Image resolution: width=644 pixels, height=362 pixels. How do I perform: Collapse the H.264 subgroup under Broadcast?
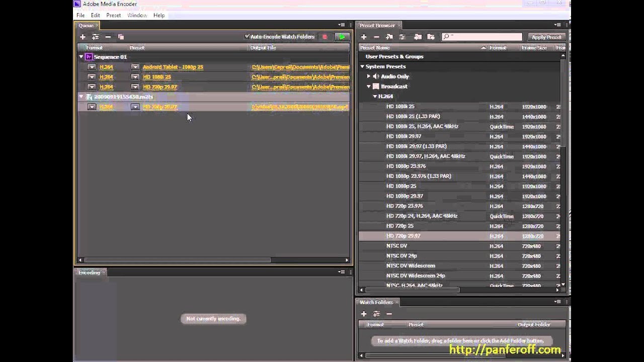point(375,96)
